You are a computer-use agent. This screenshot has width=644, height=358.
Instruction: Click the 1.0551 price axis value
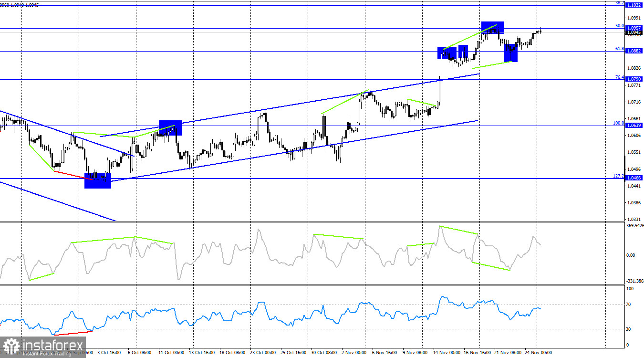634,152
